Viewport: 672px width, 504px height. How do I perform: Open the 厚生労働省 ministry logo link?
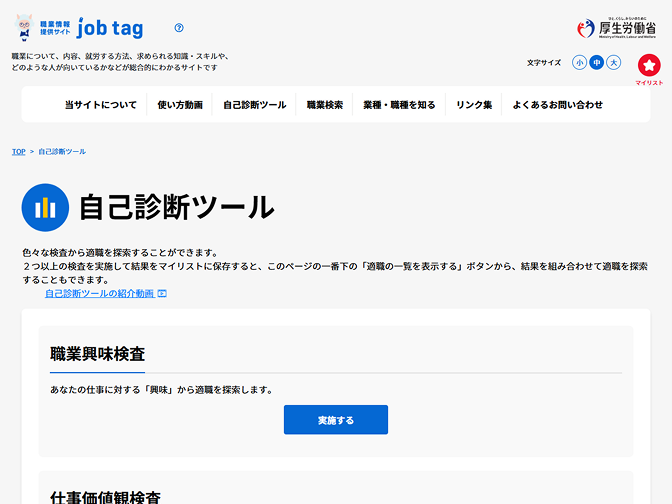(616, 28)
